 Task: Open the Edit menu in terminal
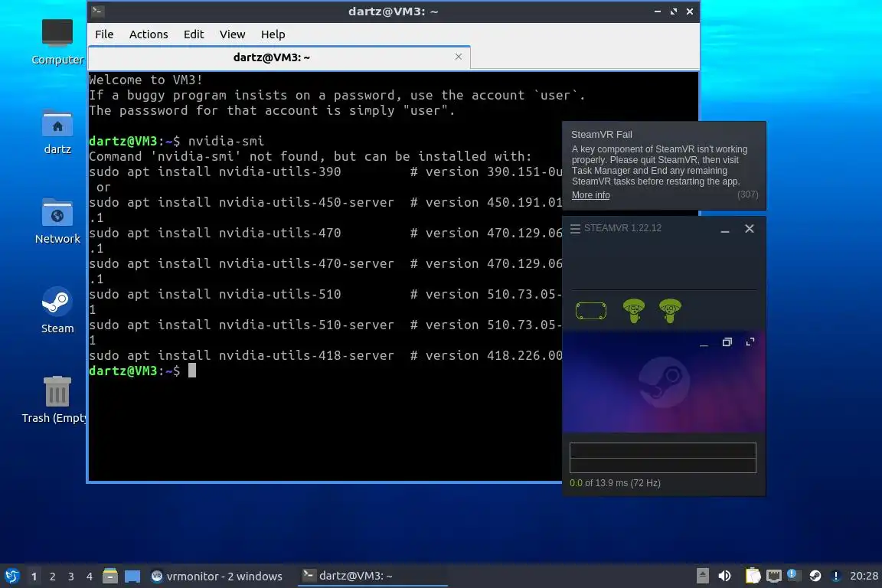[x=194, y=34]
